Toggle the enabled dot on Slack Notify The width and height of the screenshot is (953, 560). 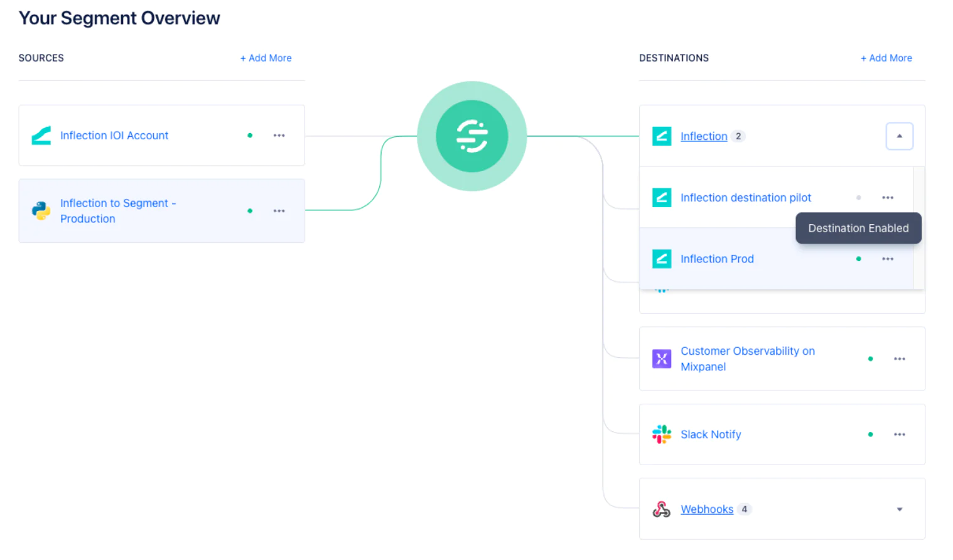pos(870,434)
